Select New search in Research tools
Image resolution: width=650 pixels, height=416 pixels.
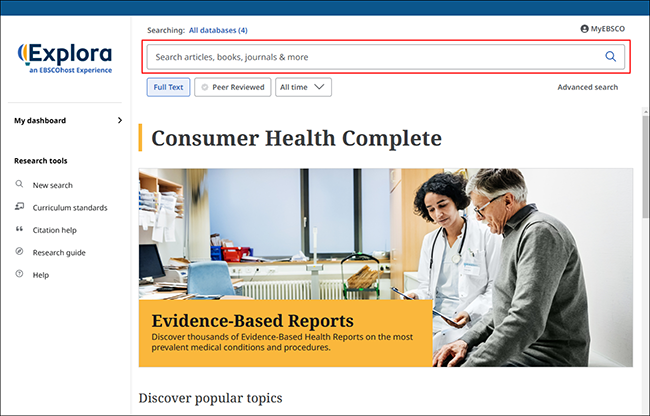click(x=53, y=185)
